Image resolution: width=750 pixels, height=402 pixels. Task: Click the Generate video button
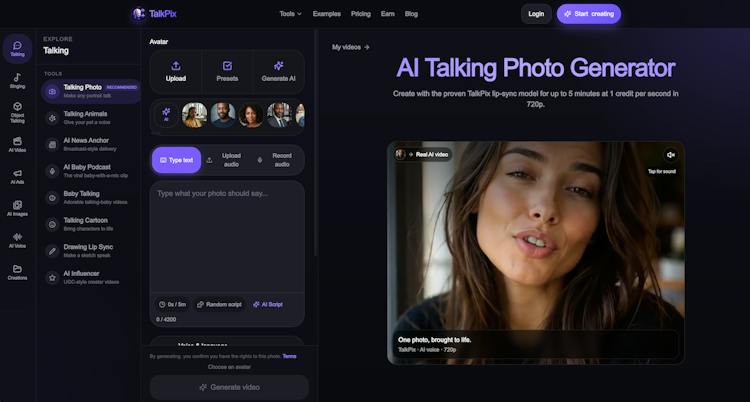229,387
